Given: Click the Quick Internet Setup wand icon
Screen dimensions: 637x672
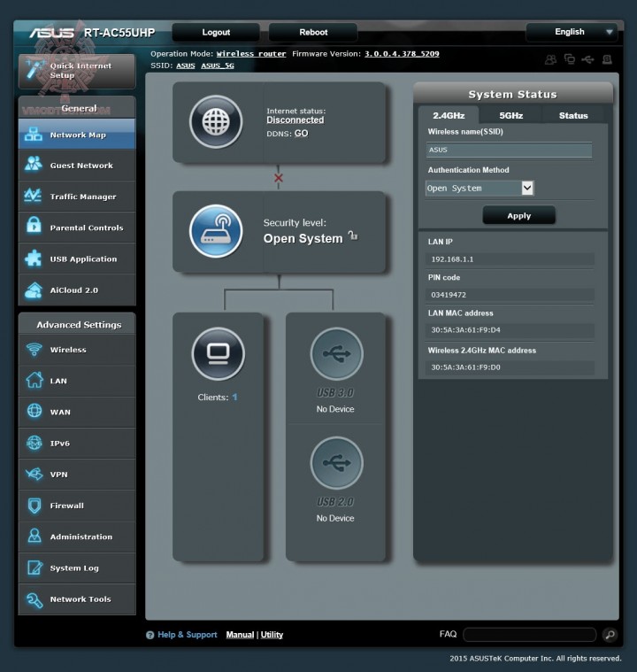Looking at the screenshot, I should point(35,69).
